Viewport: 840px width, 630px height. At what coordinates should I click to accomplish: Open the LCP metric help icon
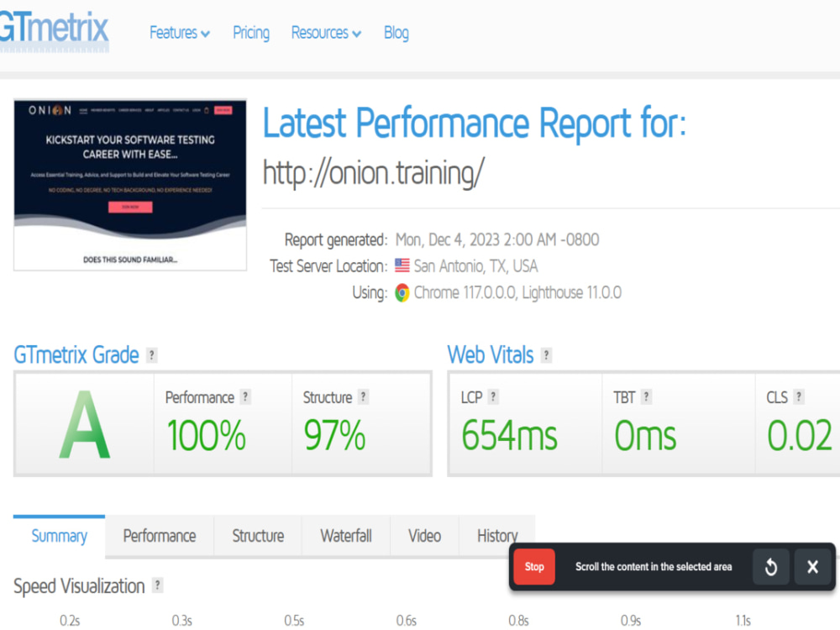pos(496,396)
